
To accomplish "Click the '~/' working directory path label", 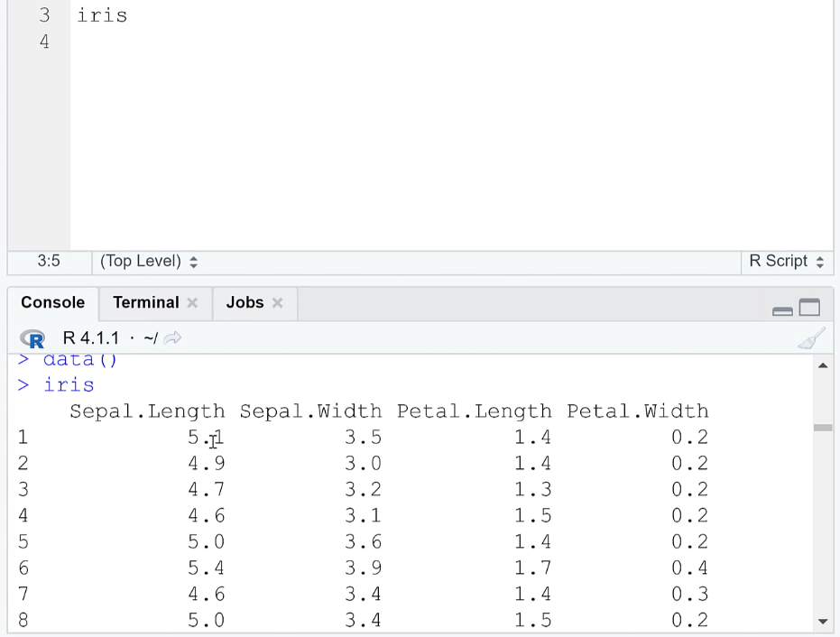I will (151, 338).
